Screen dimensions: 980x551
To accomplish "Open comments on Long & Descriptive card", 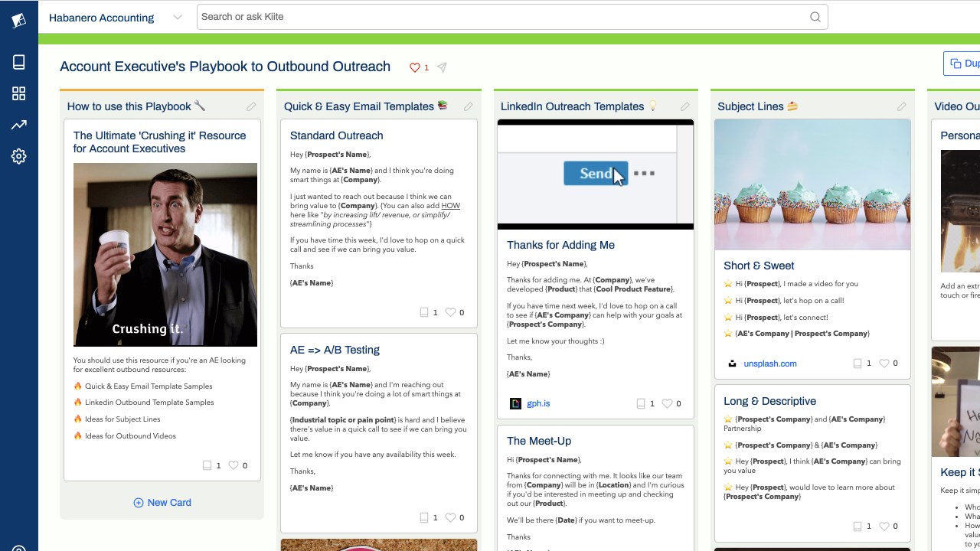I will 857,526.
